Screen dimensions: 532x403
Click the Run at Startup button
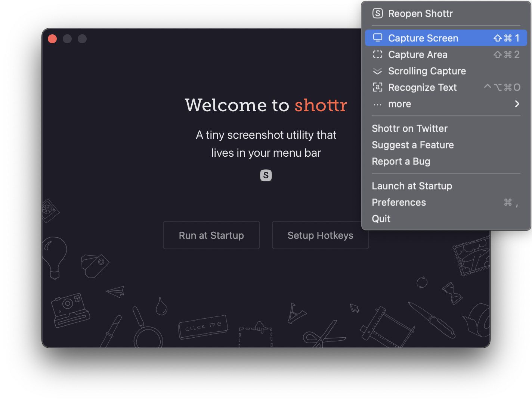211,235
